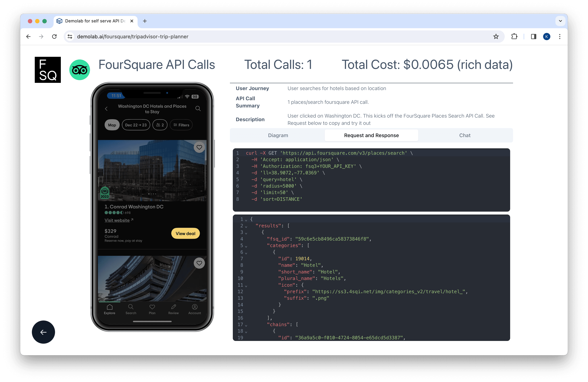
Task: Click the browser back arrow
Action: coord(28,37)
